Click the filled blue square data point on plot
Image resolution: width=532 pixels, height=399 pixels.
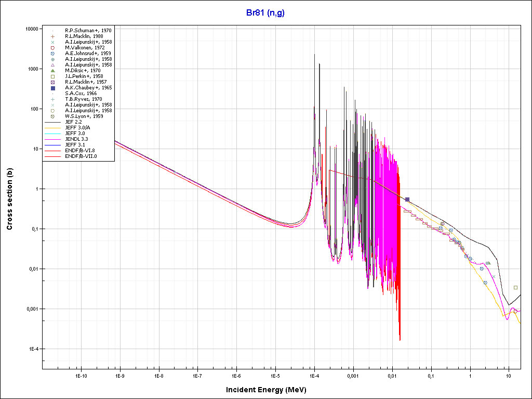pos(407,199)
